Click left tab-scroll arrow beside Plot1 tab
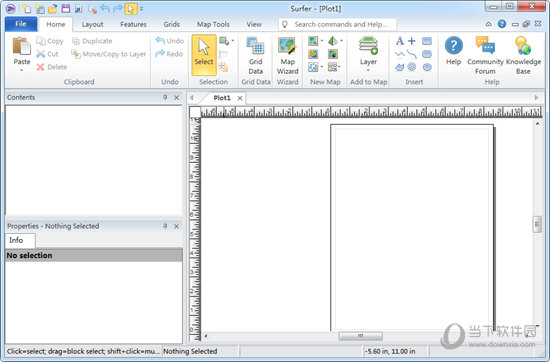Viewport: 550px width, 362px height. click(192, 98)
